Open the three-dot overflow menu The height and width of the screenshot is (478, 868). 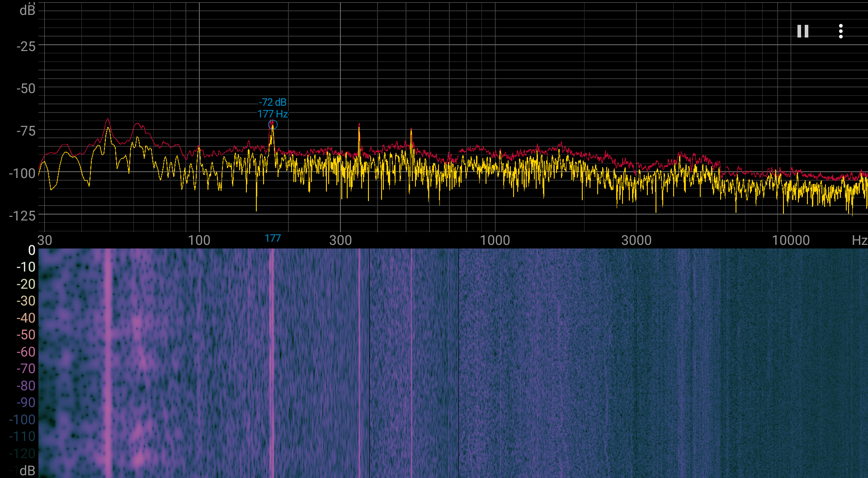pos(840,31)
